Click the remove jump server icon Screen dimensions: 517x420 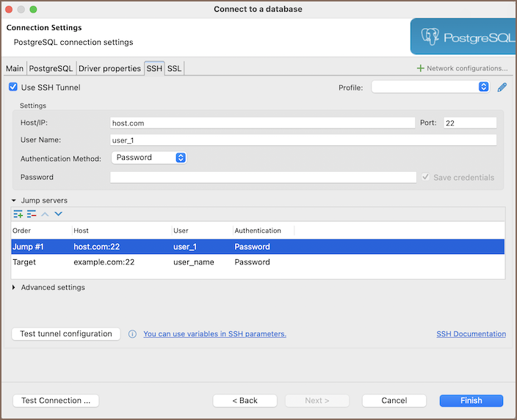[32, 214]
